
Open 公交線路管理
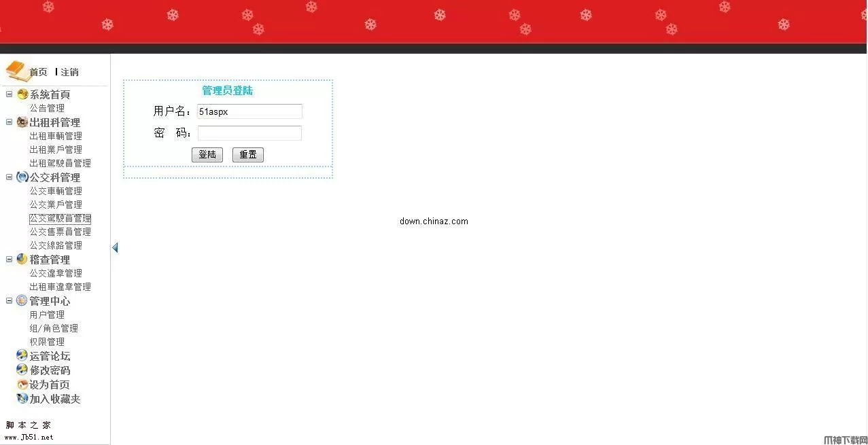pos(56,245)
